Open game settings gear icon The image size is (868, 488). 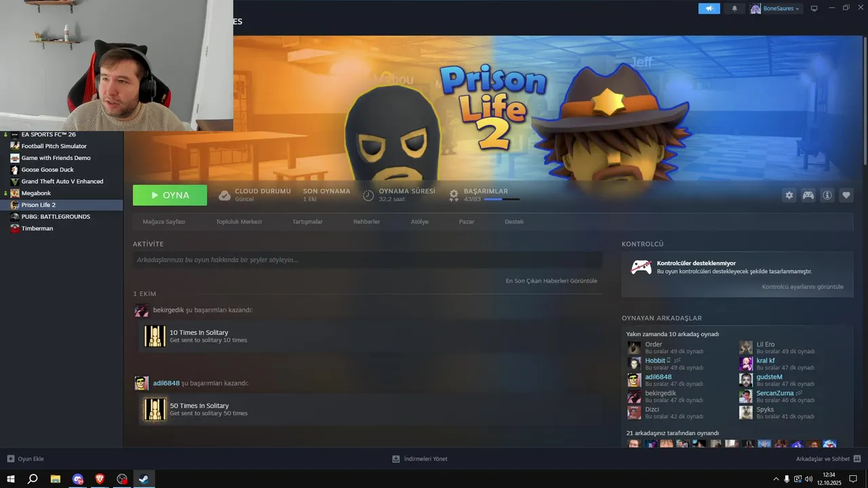[x=789, y=195]
